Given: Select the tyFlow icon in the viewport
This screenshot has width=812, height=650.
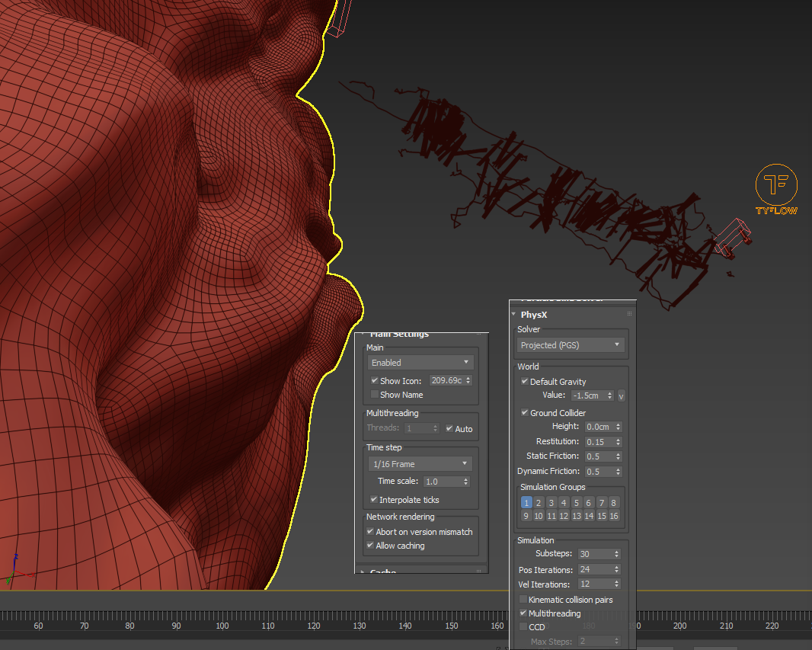Looking at the screenshot, I should [776, 184].
